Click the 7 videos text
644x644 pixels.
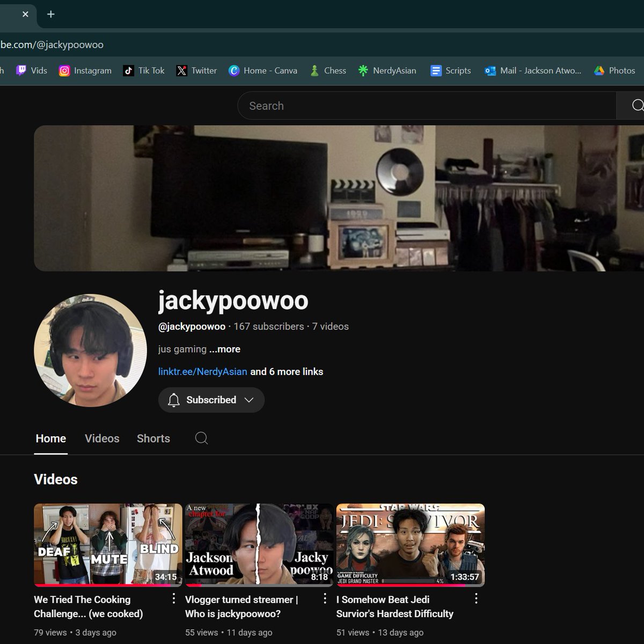[x=331, y=326]
